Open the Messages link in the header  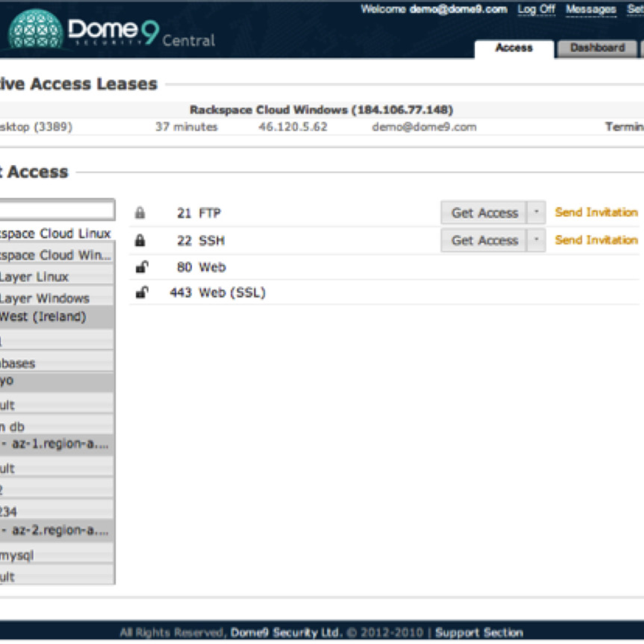(591, 9)
